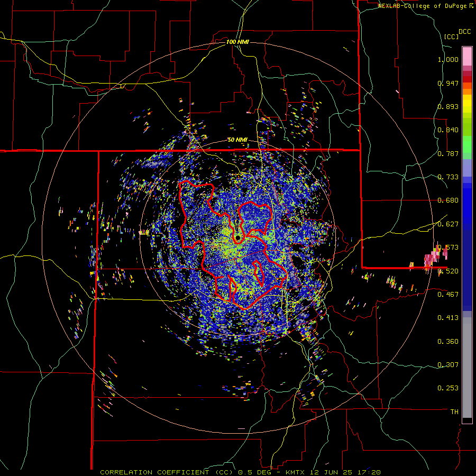Click the DCC product label
This screenshot has height=476, width=476.
point(464,32)
